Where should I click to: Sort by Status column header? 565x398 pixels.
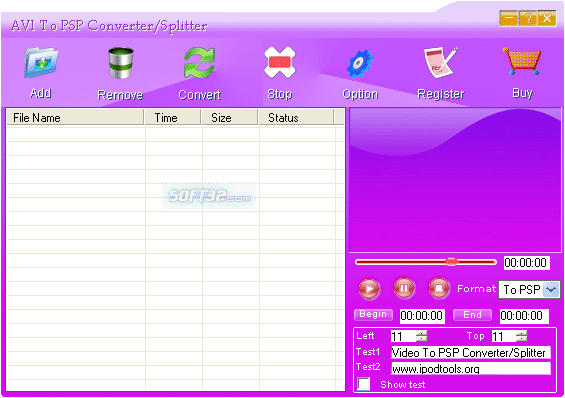pos(296,117)
